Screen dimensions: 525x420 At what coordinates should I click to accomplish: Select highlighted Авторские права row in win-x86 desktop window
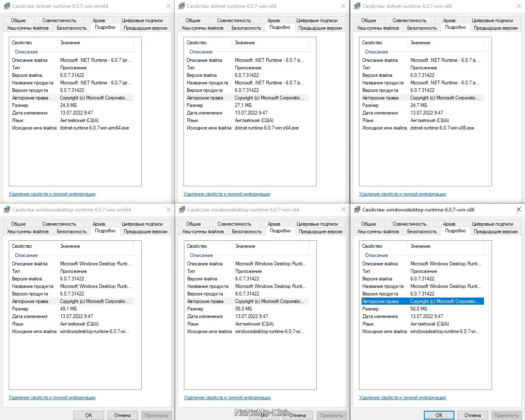423,301
